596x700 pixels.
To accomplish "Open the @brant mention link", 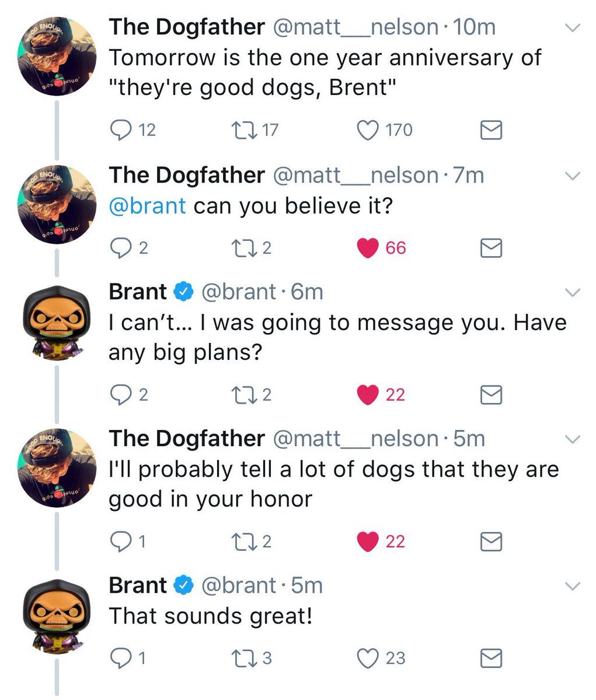I will [x=148, y=205].
